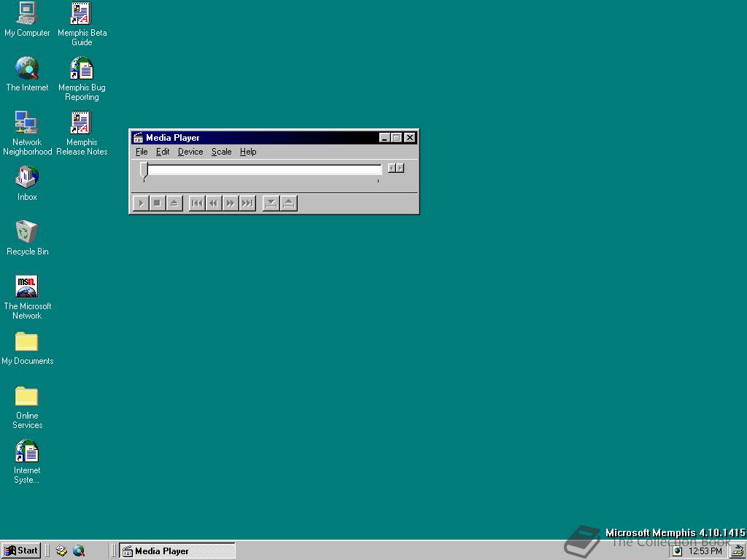Click the 12:53 PM clock

(x=705, y=551)
